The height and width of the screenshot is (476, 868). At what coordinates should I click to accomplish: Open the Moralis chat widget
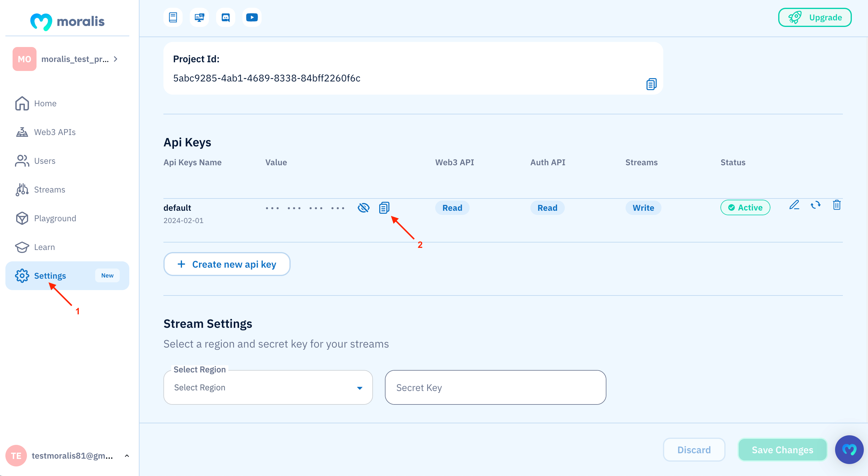click(x=849, y=449)
